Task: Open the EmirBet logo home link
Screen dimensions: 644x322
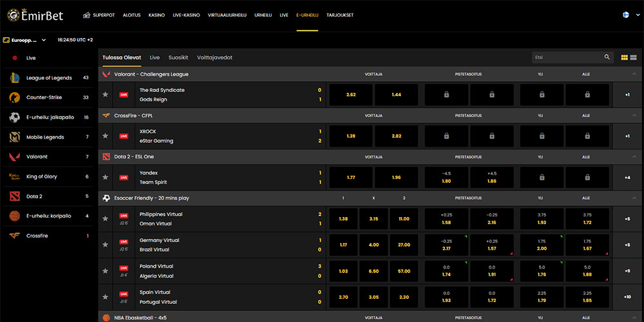Action: (35, 15)
